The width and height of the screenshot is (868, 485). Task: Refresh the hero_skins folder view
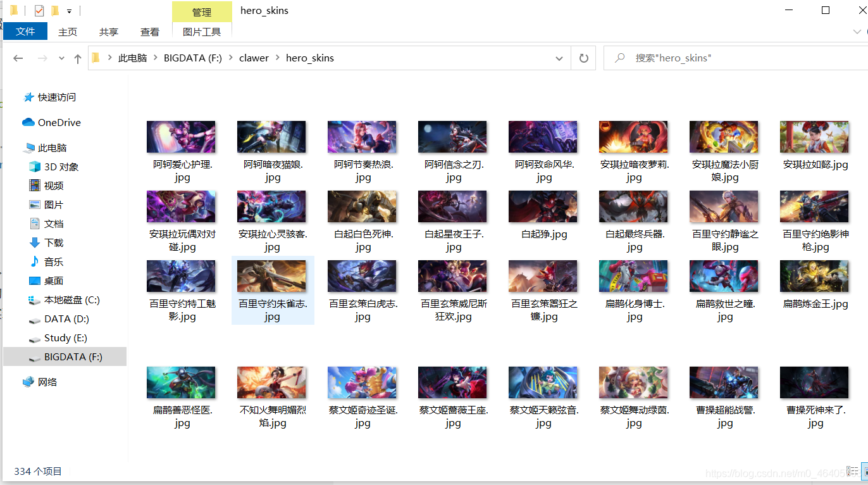[583, 58]
